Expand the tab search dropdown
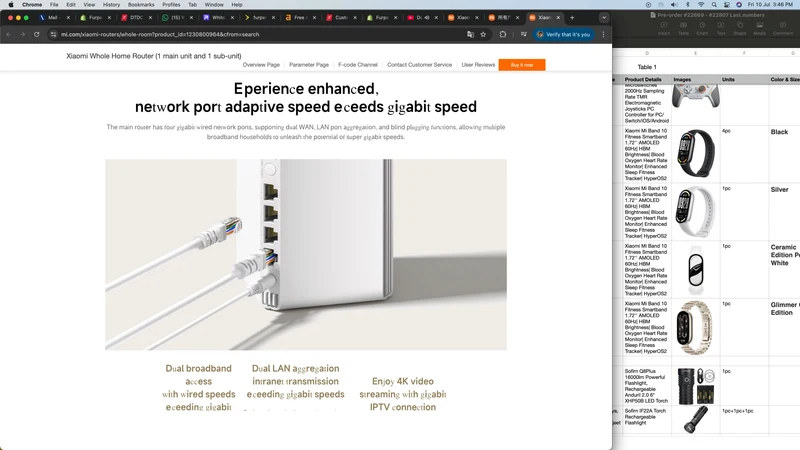 (604, 17)
